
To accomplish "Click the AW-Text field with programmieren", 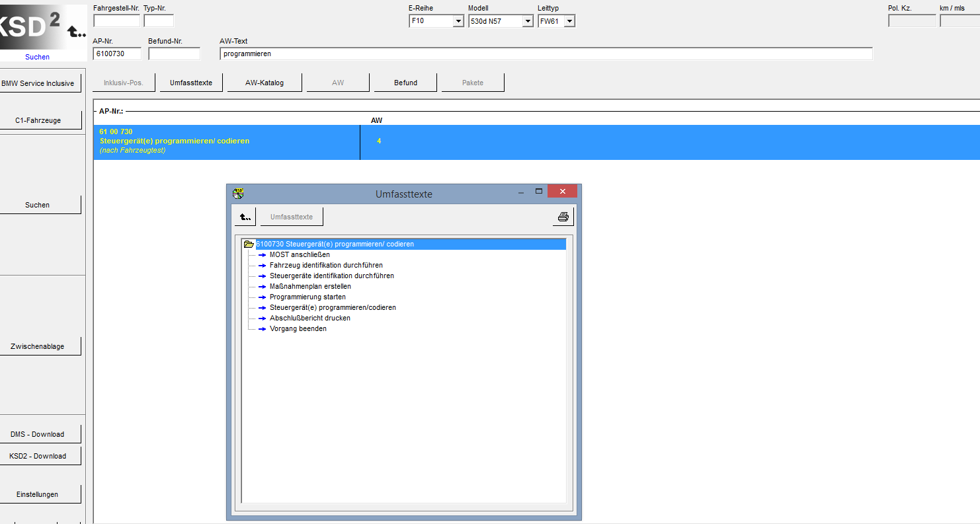I will [546, 54].
